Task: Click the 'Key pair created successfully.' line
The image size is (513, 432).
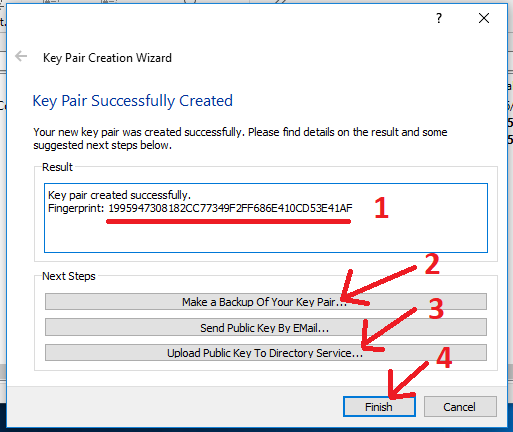Action: (119, 195)
